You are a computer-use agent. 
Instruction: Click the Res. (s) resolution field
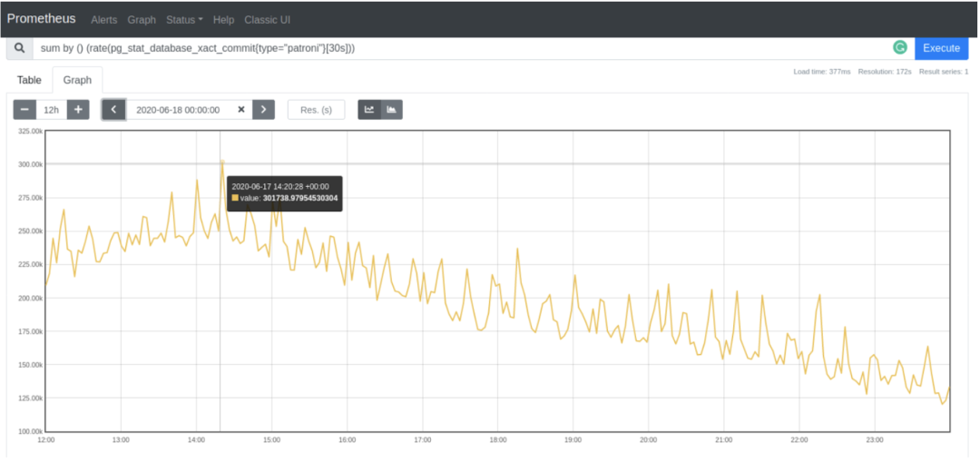coord(316,110)
